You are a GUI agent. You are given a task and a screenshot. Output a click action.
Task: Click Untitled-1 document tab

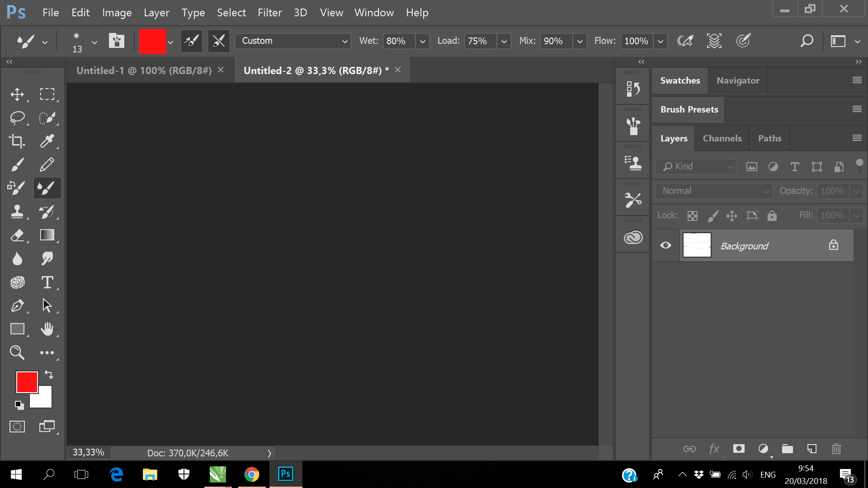coord(144,70)
